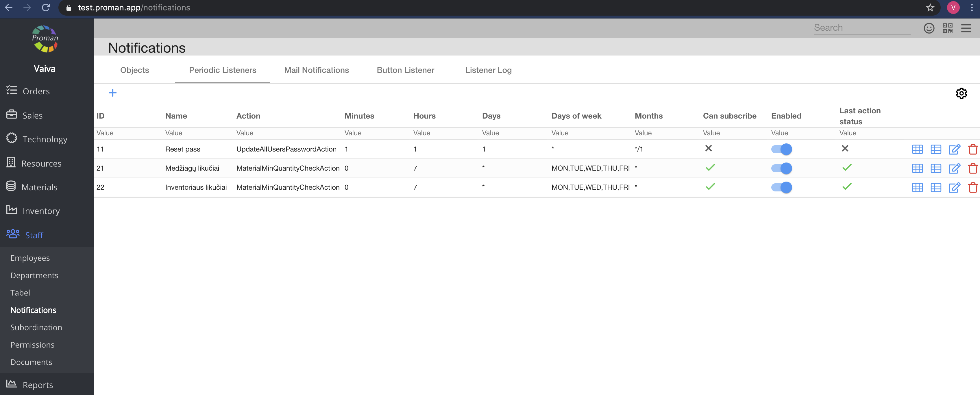Open the Listener Log tab
980x395 pixels.
[488, 70]
